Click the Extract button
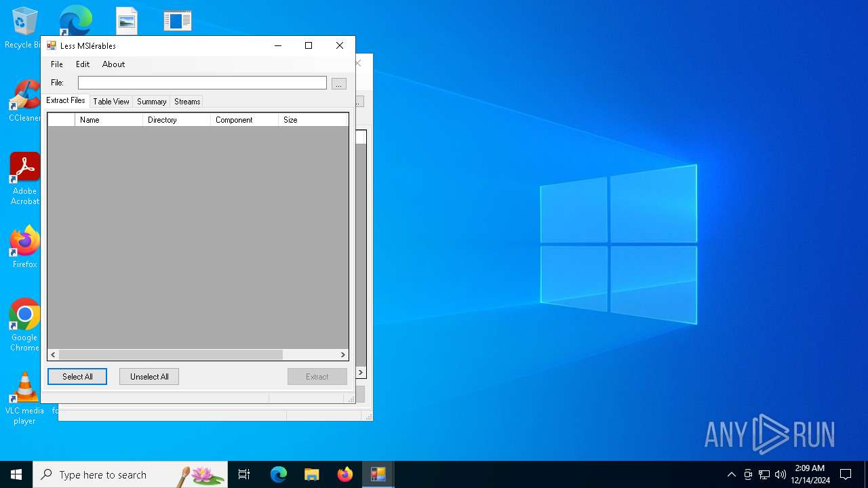868x488 pixels. [x=317, y=377]
